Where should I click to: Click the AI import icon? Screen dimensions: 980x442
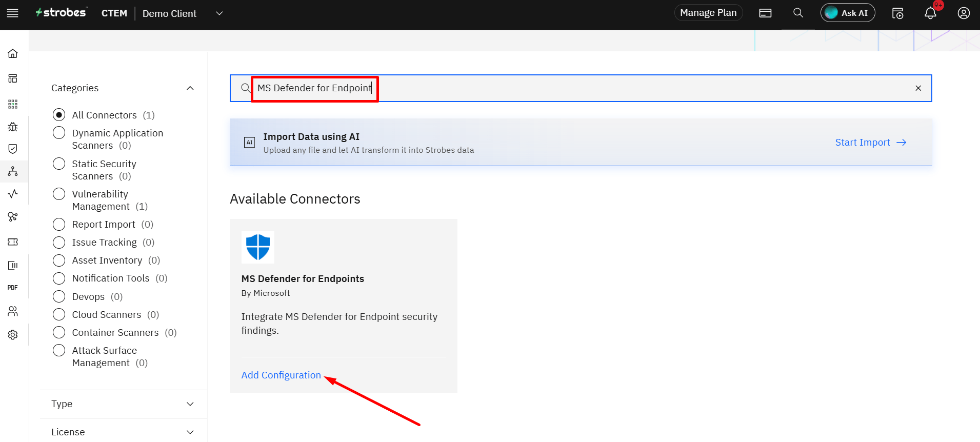250,143
